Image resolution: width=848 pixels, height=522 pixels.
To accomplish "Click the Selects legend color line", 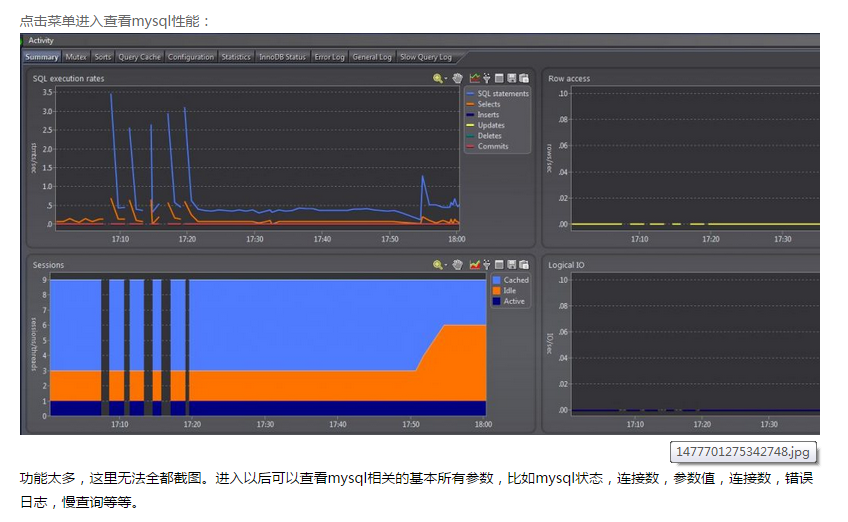I will pyautogui.click(x=470, y=104).
